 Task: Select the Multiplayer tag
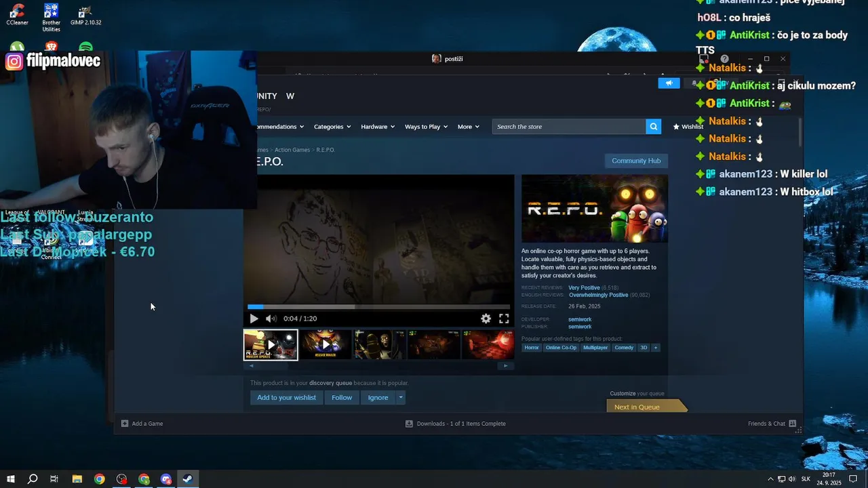click(595, 348)
